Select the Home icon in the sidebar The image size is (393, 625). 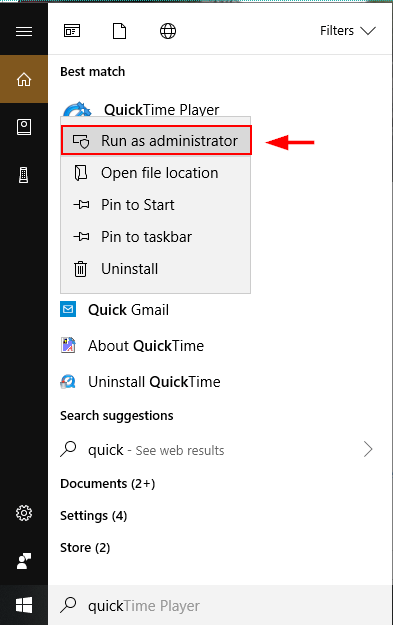tap(24, 79)
